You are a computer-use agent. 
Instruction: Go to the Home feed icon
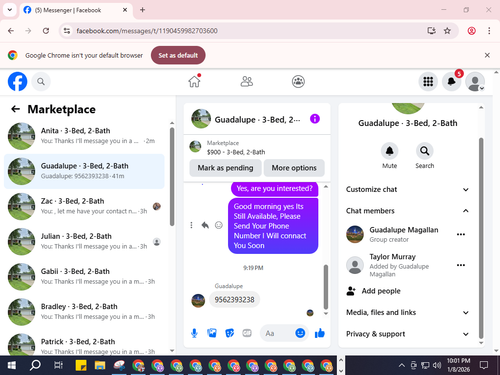pyautogui.click(x=194, y=81)
